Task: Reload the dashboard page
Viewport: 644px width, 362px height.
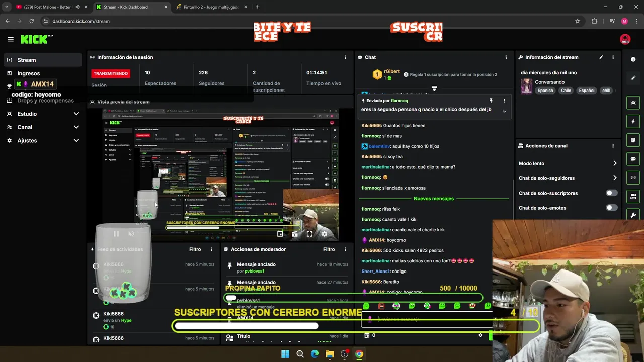Action: 31,21
